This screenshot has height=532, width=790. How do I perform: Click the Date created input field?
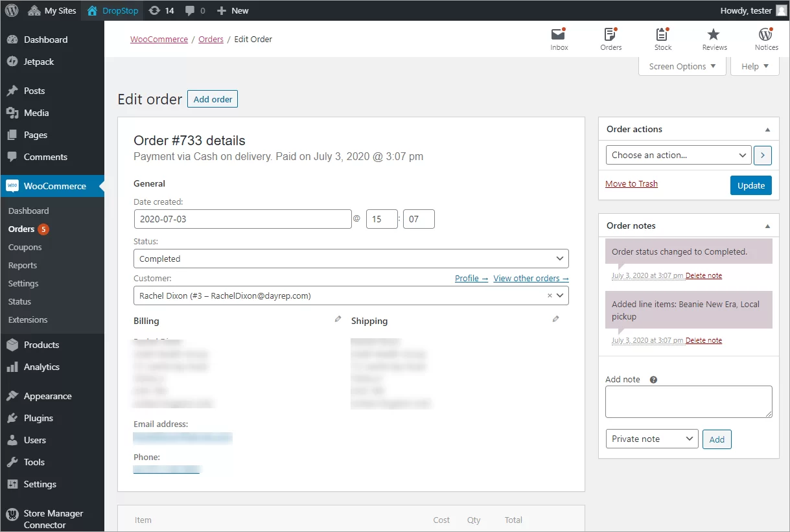tap(242, 219)
